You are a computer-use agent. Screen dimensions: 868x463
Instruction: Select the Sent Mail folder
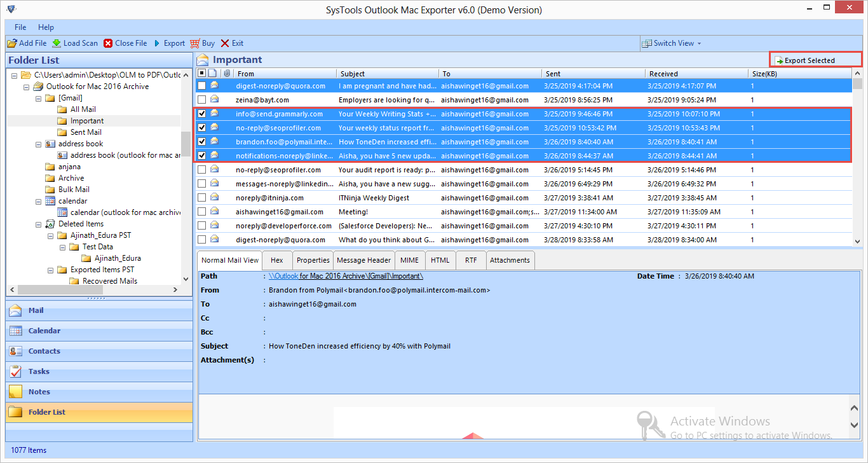pyautogui.click(x=86, y=132)
